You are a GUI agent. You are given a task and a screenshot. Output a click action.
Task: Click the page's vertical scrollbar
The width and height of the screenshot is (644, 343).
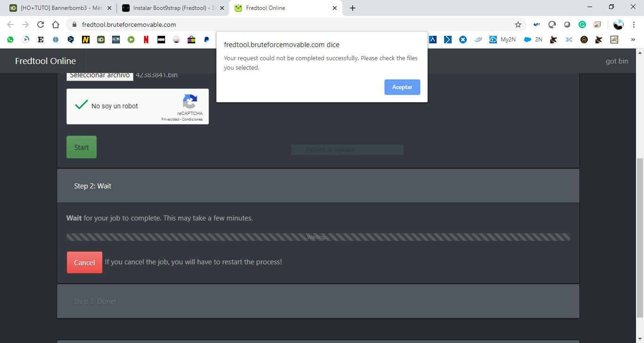click(x=640, y=238)
